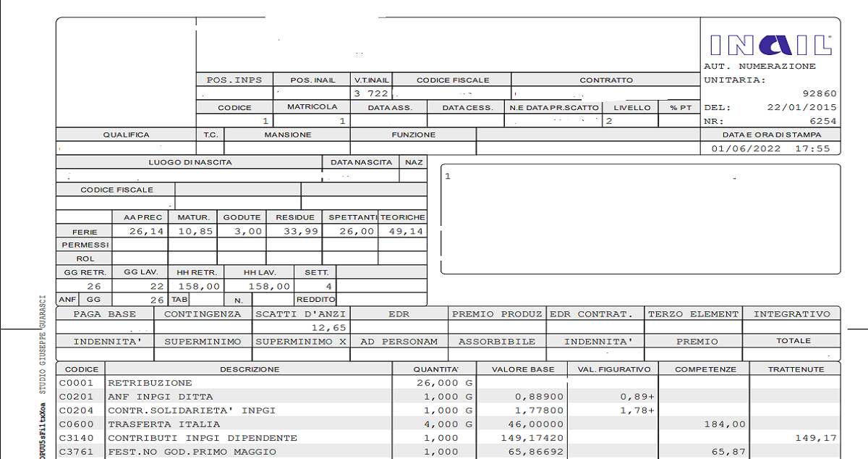Select the CONTINGENZA header cell
The height and width of the screenshot is (459, 868).
point(203,314)
